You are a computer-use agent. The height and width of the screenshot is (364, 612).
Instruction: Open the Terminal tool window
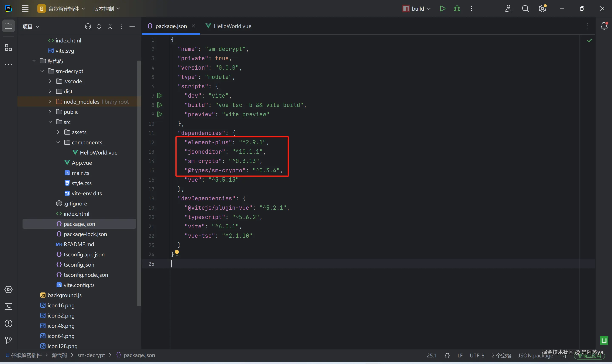[x=8, y=307]
